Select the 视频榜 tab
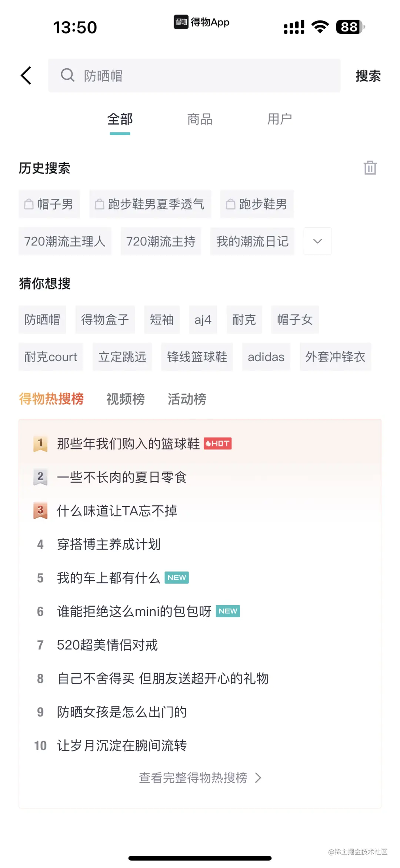This screenshot has width=400, height=868. (125, 399)
